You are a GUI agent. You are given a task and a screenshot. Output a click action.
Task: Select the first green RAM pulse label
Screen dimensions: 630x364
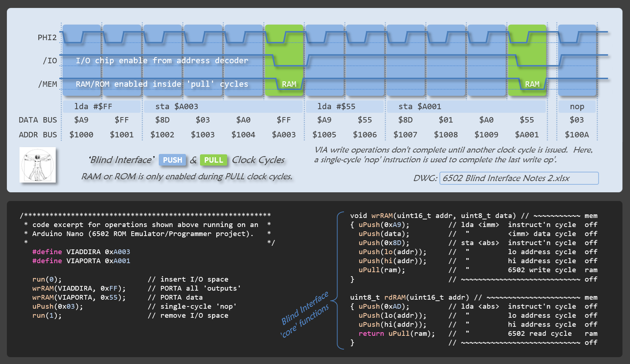coord(289,84)
